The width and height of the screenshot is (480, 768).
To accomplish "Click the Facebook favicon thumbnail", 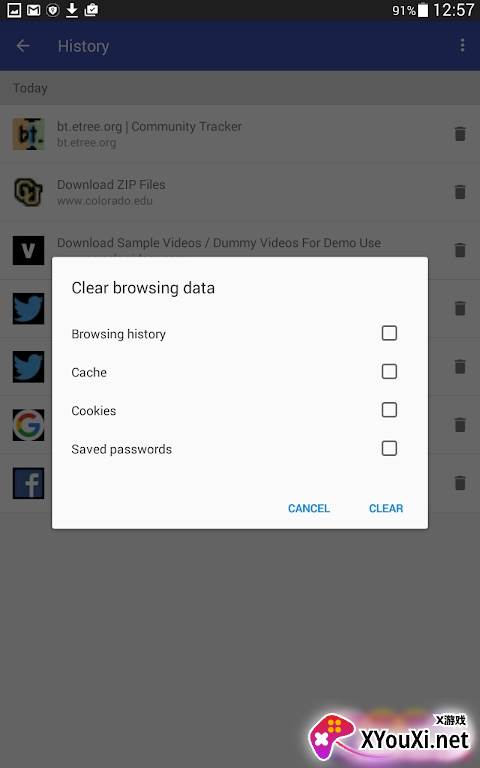I will click(28, 483).
